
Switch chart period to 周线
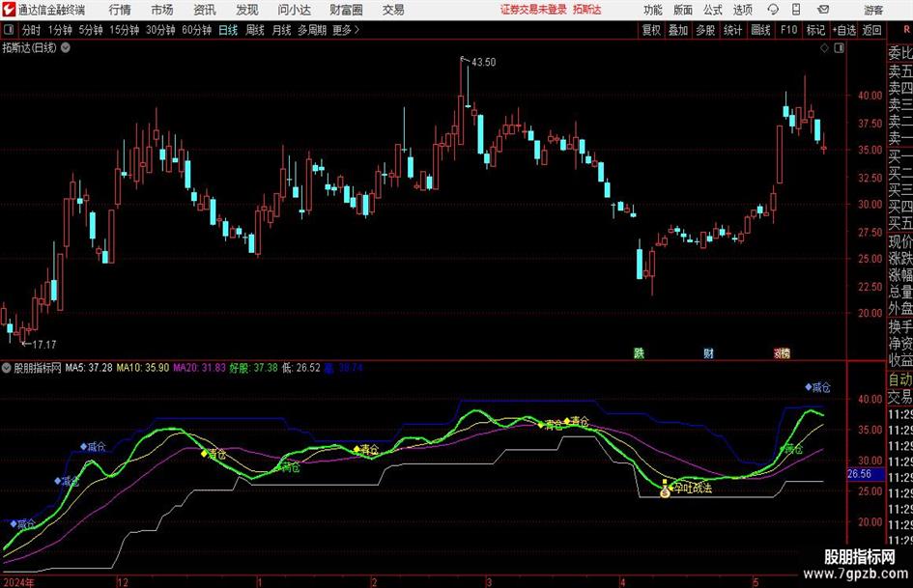pos(255,30)
